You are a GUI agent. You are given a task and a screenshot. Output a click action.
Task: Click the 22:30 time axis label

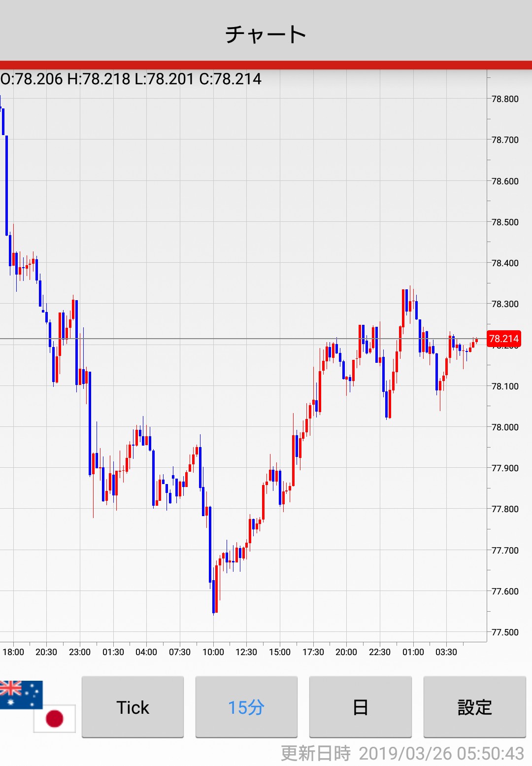point(380,652)
